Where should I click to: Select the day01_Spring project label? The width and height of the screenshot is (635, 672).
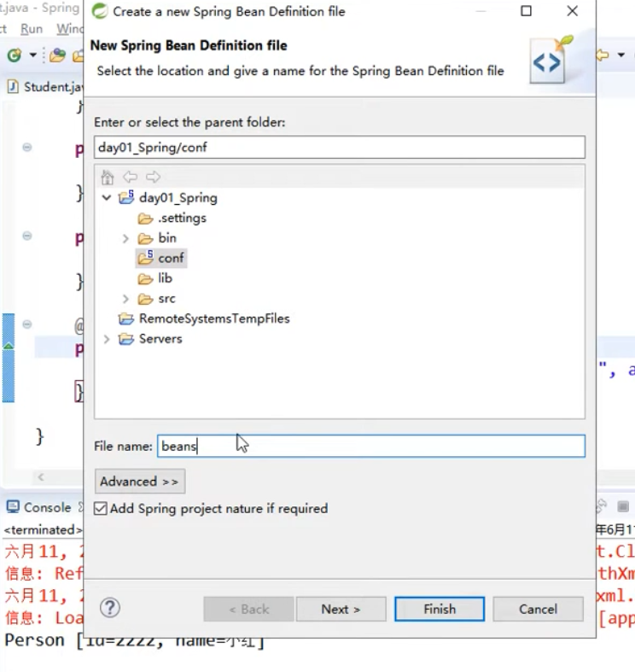point(178,198)
